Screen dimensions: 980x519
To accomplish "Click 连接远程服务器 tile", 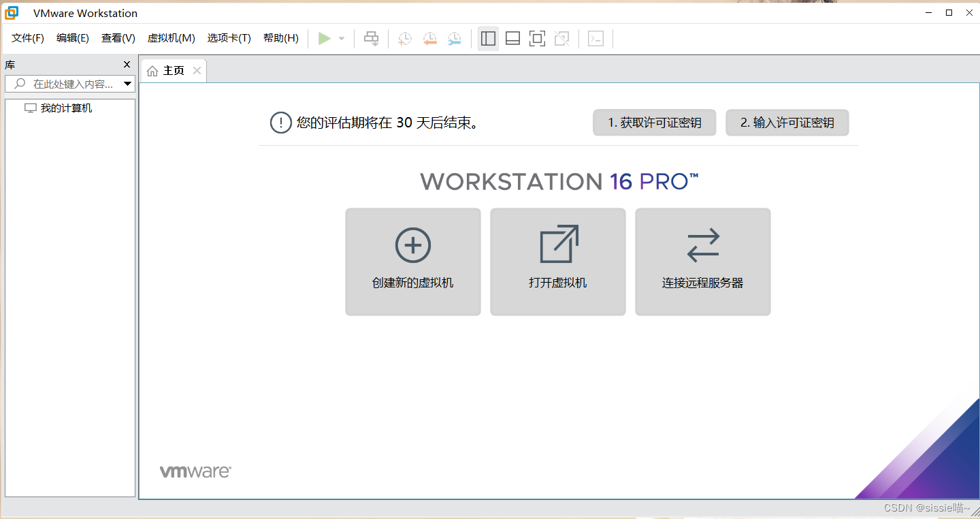I will click(703, 262).
